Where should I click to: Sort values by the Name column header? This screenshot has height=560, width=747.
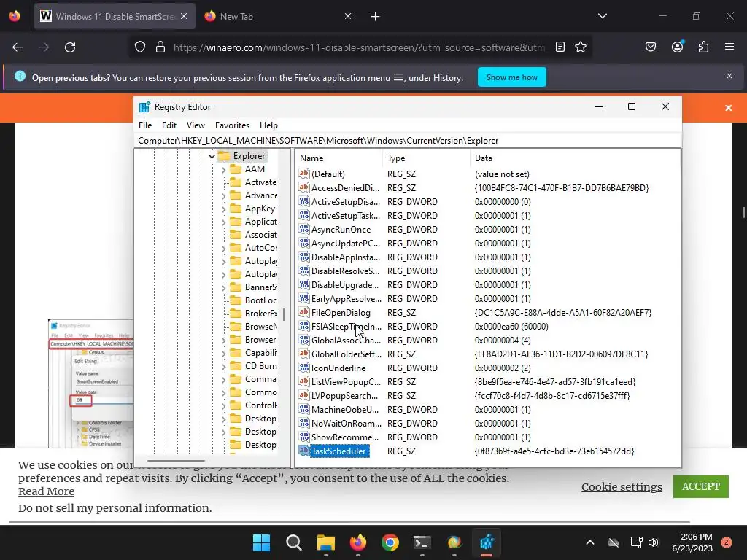pyautogui.click(x=338, y=158)
